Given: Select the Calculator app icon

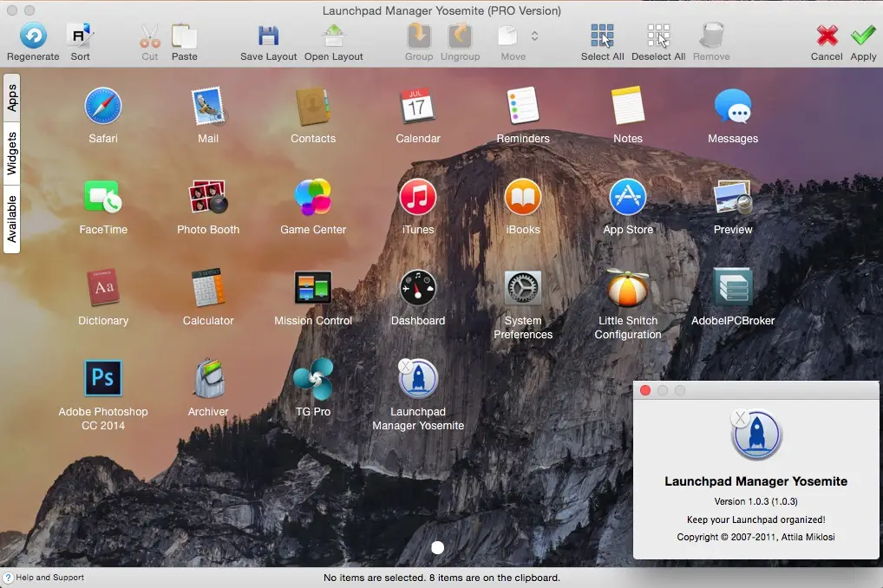Looking at the screenshot, I should [x=208, y=287].
